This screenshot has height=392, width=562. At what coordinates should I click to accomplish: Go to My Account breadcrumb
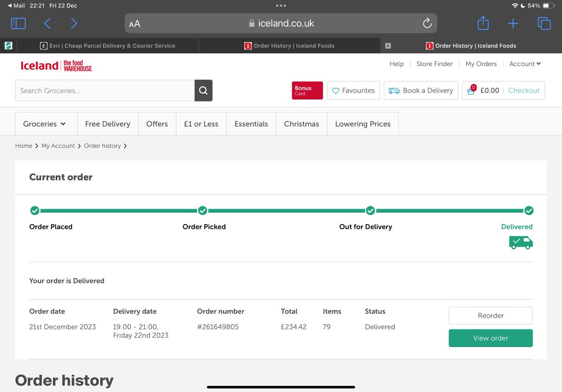[x=58, y=146]
